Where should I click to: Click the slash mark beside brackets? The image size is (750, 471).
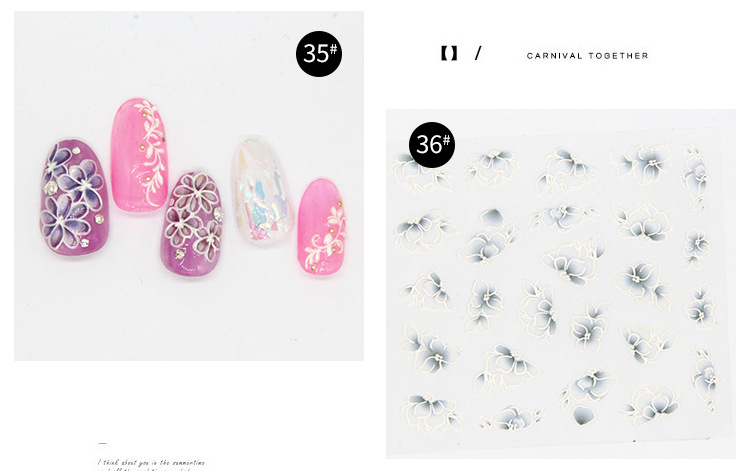(x=478, y=54)
